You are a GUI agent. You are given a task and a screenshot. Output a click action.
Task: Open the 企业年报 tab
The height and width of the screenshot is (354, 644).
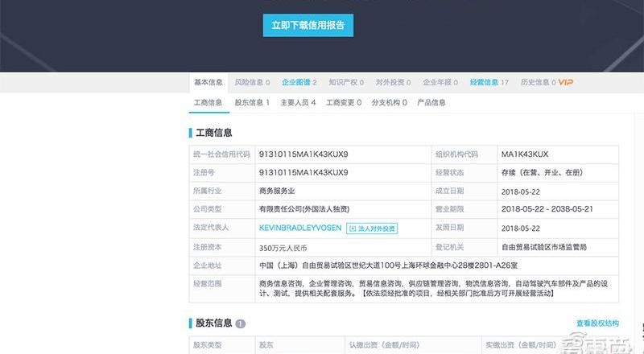pyautogui.click(x=440, y=82)
